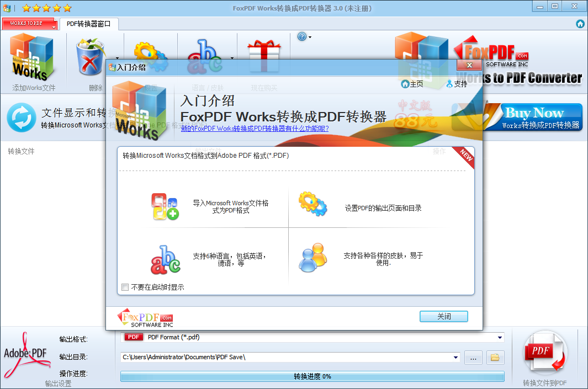The image size is (588, 389).
Task: Expand the help icon dropdown arrow
Action: point(310,37)
